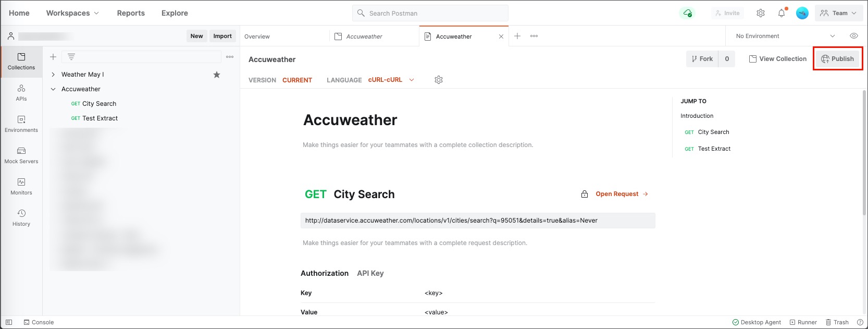Open the tab options ellipsis menu
Screen dimensions: 868x329
point(534,36)
